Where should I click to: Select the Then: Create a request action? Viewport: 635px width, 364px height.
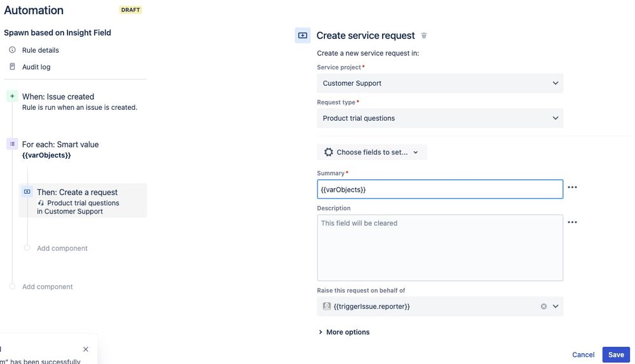click(x=77, y=192)
